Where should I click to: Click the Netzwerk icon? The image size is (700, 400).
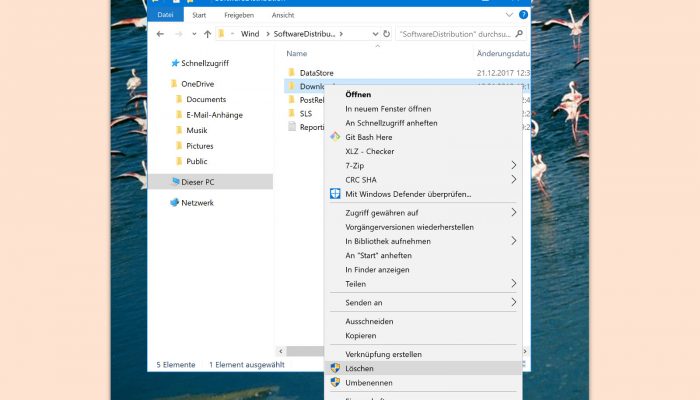pos(175,202)
